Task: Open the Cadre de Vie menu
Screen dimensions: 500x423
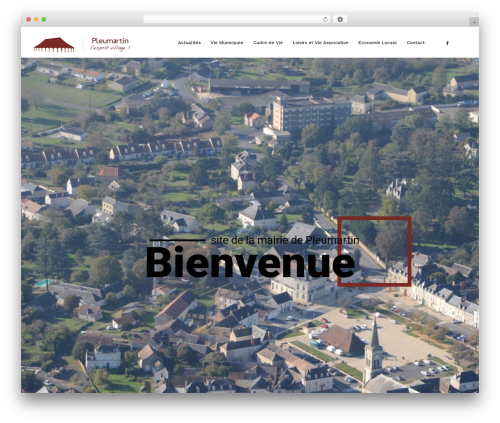Action: coord(268,43)
